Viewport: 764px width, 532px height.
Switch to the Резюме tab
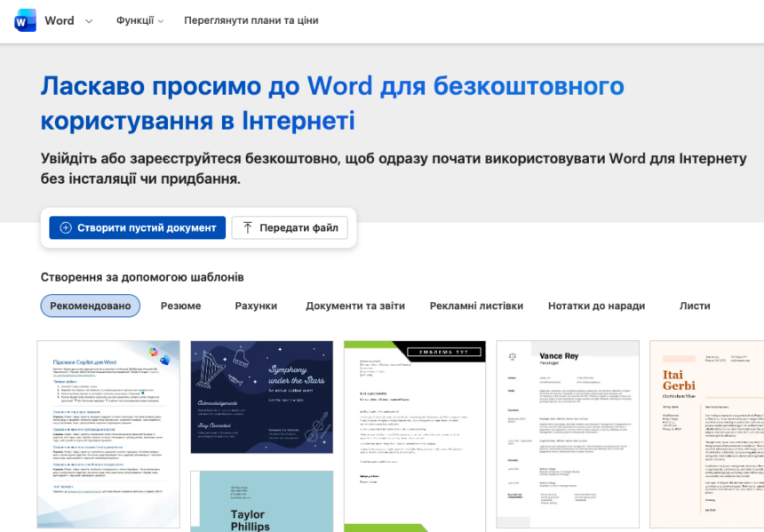click(180, 306)
